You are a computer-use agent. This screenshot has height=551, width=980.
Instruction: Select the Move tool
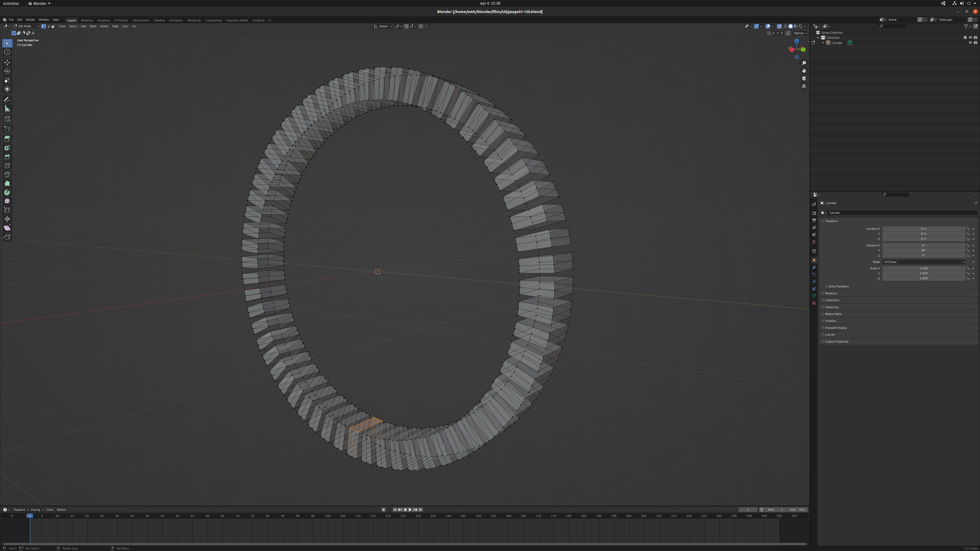coord(7,62)
